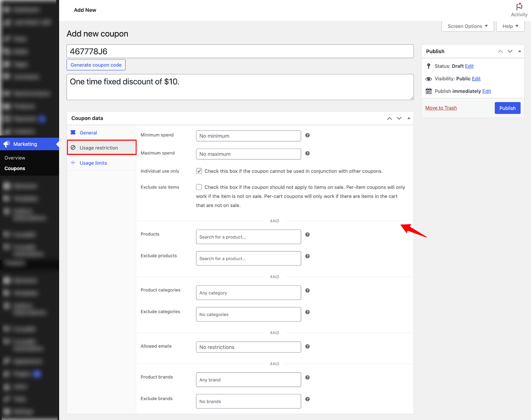
Task: Collapse the Coupon data panel
Action: [409, 118]
